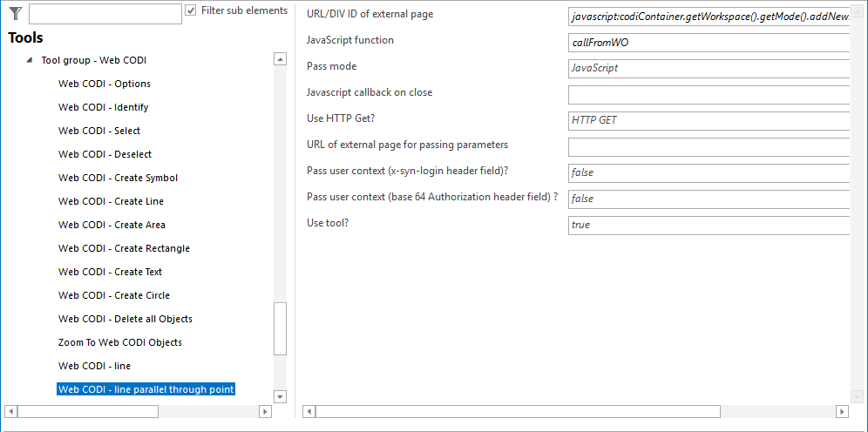Image resolution: width=868 pixels, height=432 pixels.
Task: Click tools tree horizontal scroll right arrow
Action: coord(265,412)
